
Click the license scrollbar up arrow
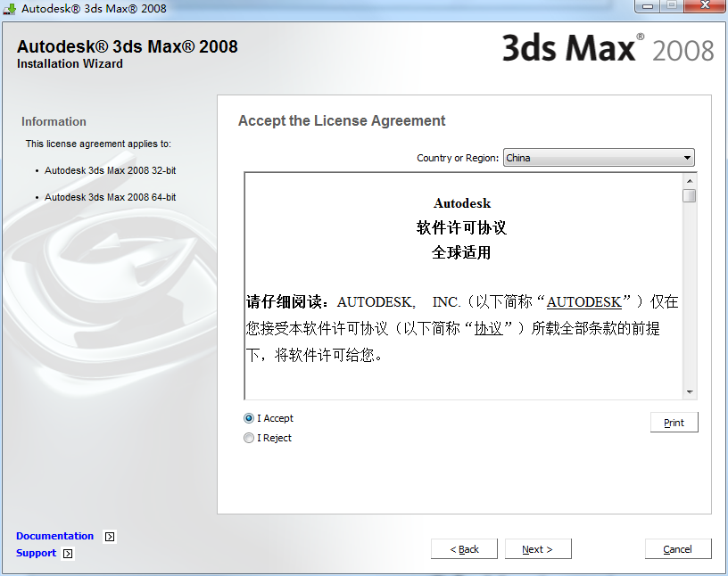[690, 181]
